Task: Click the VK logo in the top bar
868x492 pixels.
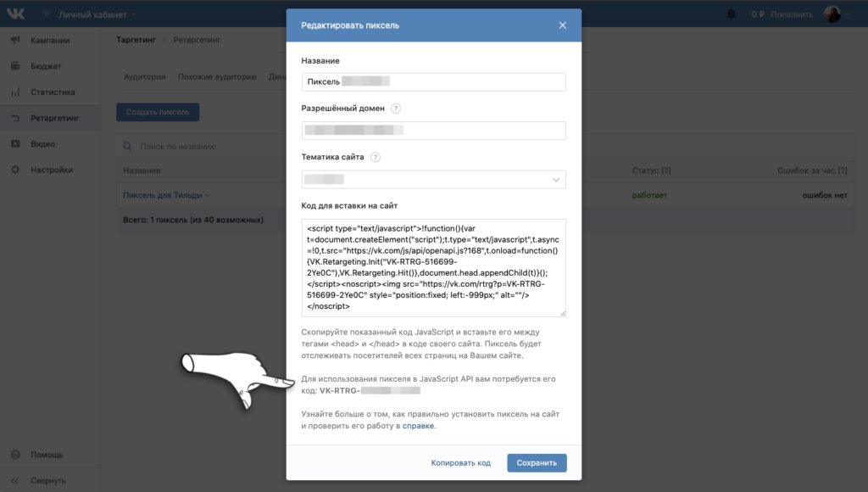Action: point(19,13)
